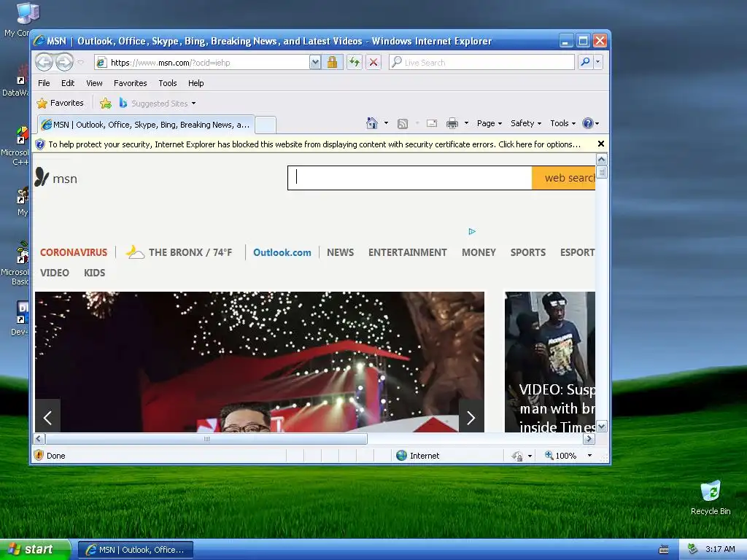Open the VIDEO suspect story thumbnail
Image resolution: width=747 pixels, height=560 pixels.
pos(550,362)
